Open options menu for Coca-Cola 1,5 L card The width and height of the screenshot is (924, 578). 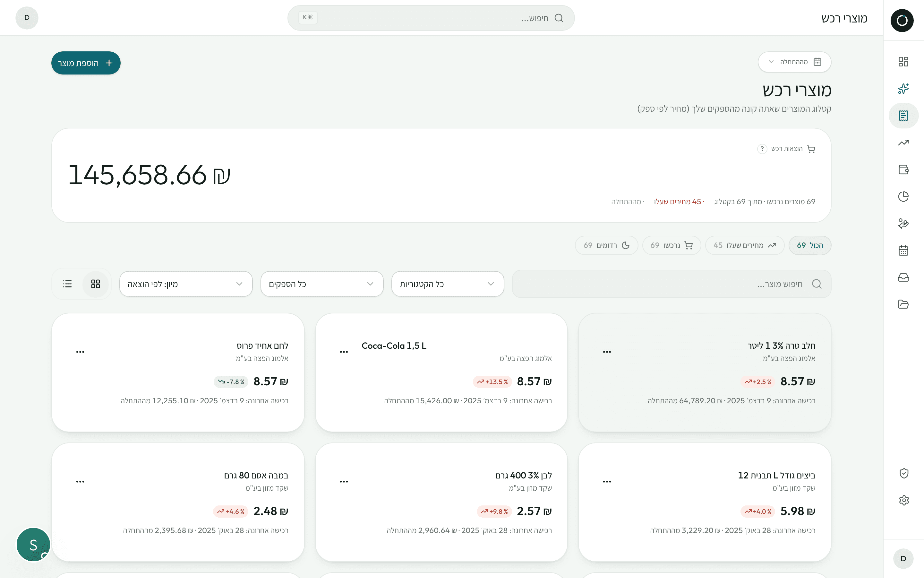(344, 352)
